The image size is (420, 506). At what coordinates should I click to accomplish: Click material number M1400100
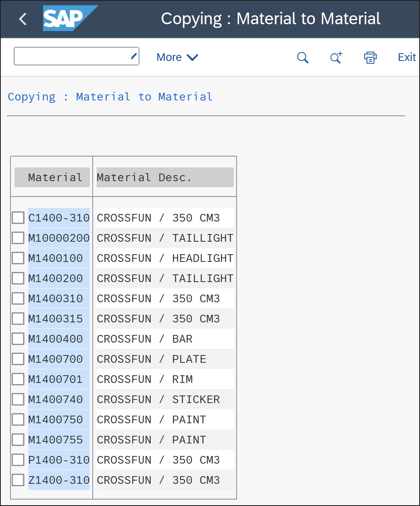59,258
